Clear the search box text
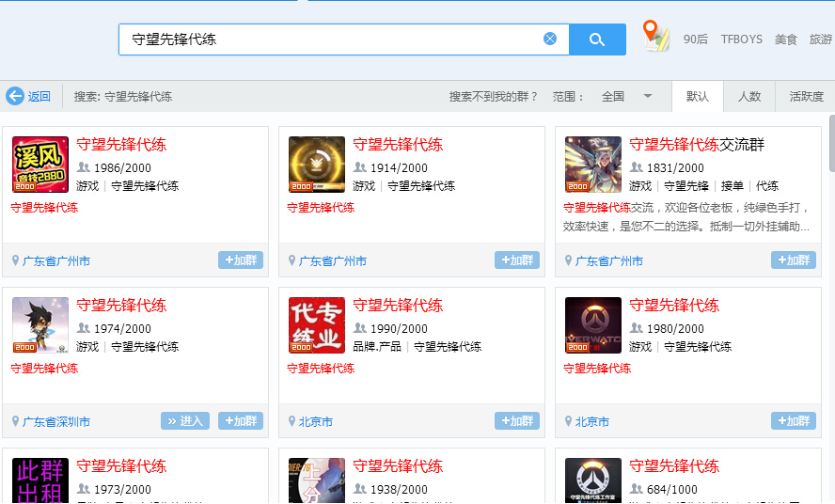Image resolution: width=835 pixels, height=504 pixels. pos(549,39)
